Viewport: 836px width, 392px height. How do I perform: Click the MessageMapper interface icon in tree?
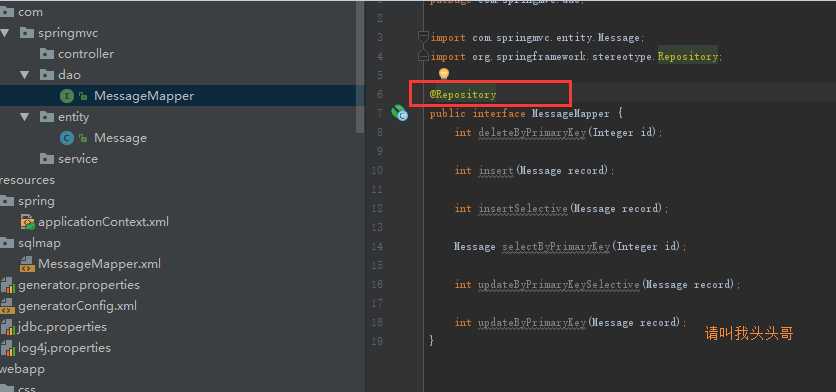point(66,96)
